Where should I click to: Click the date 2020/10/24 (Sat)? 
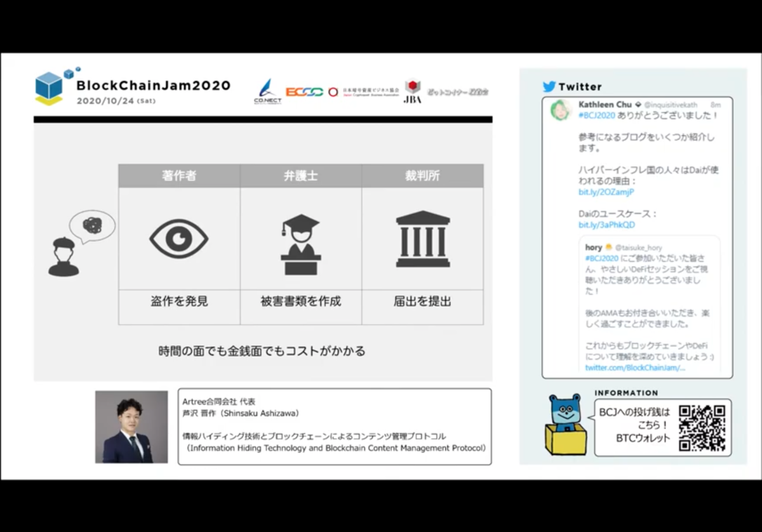(116, 101)
